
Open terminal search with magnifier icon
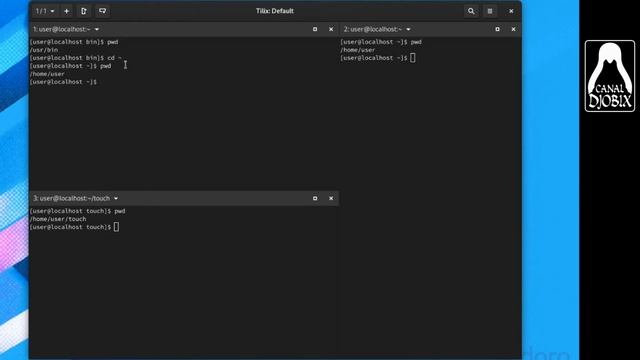[471, 11]
